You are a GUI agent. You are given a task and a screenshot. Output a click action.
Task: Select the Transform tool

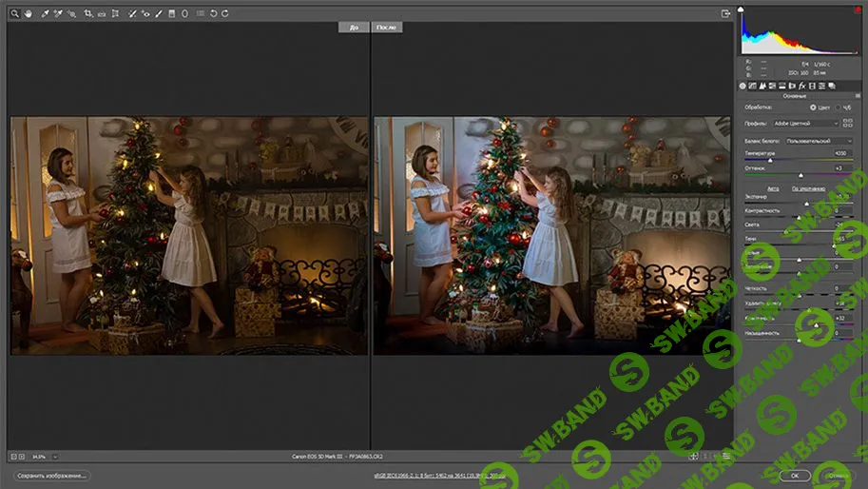tap(115, 13)
